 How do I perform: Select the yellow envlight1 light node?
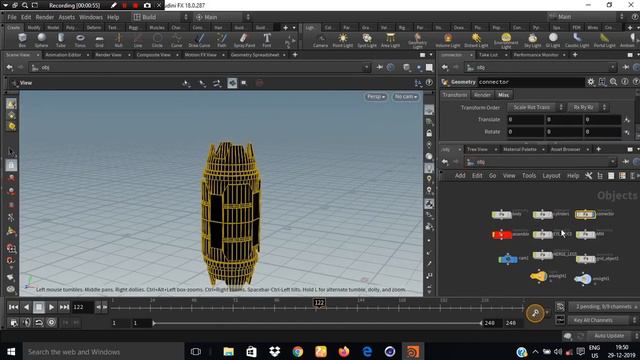click(538, 276)
